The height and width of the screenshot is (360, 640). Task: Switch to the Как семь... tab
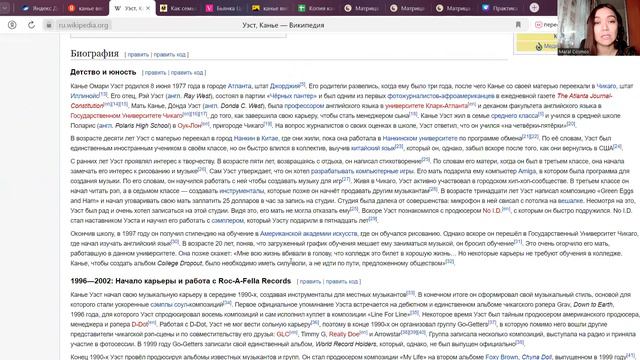click(178, 8)
